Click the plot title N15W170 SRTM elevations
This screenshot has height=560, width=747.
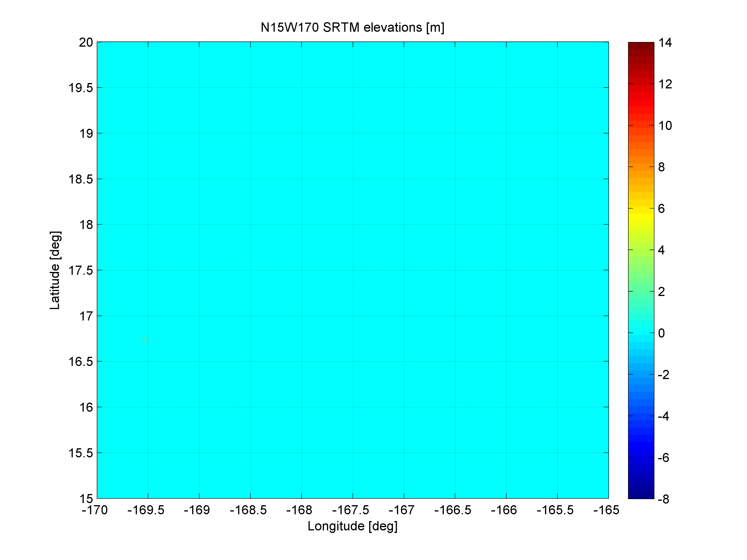tap(352, 27)
